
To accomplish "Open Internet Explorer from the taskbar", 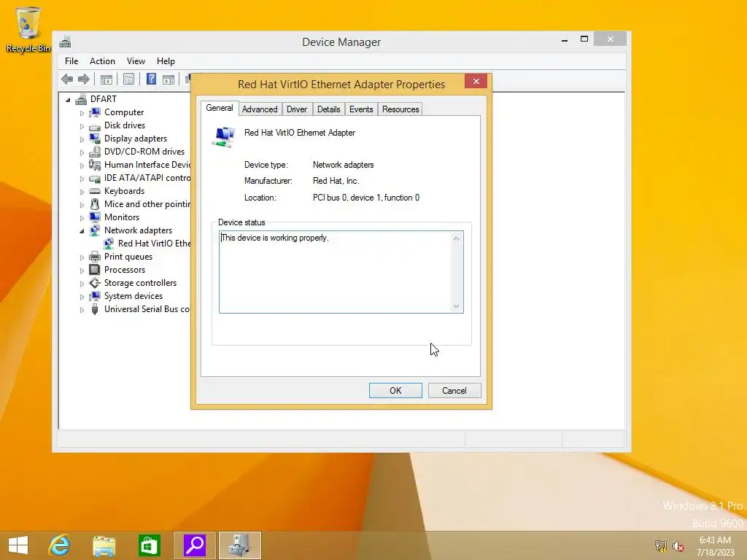I will [59, 545].
